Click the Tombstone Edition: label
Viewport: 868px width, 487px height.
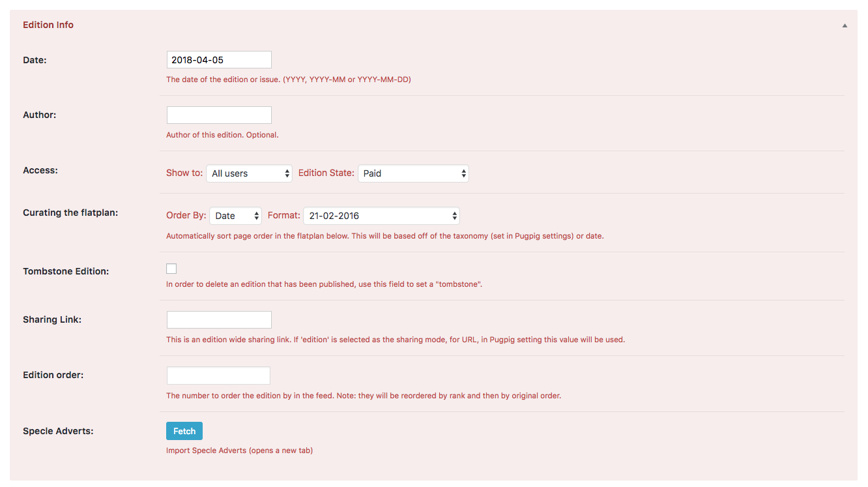coord(66,271)
